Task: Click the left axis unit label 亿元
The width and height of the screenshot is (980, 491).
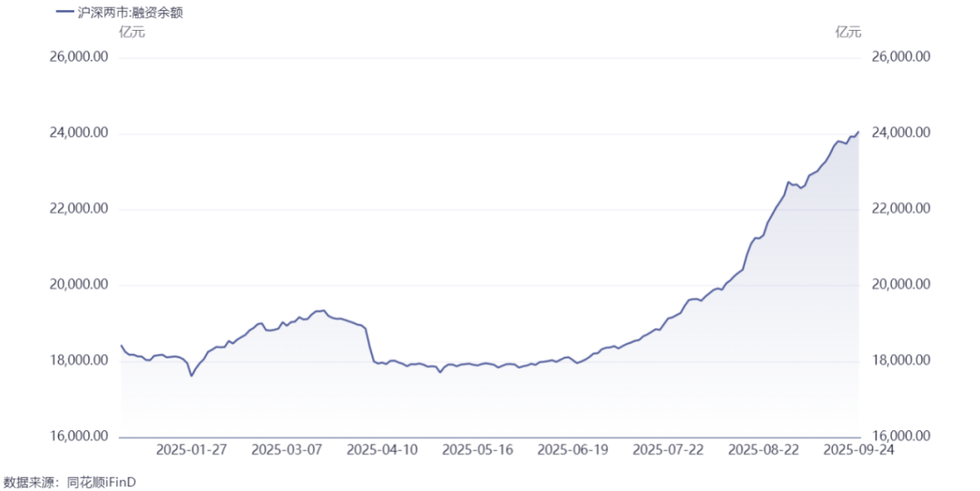Action: (x=132, y=32)
